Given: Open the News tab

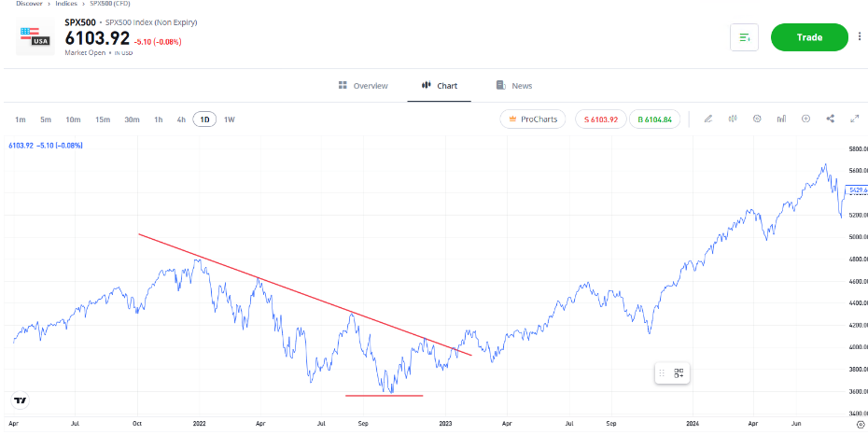Looking at the screenshot, I should (514, 86).
